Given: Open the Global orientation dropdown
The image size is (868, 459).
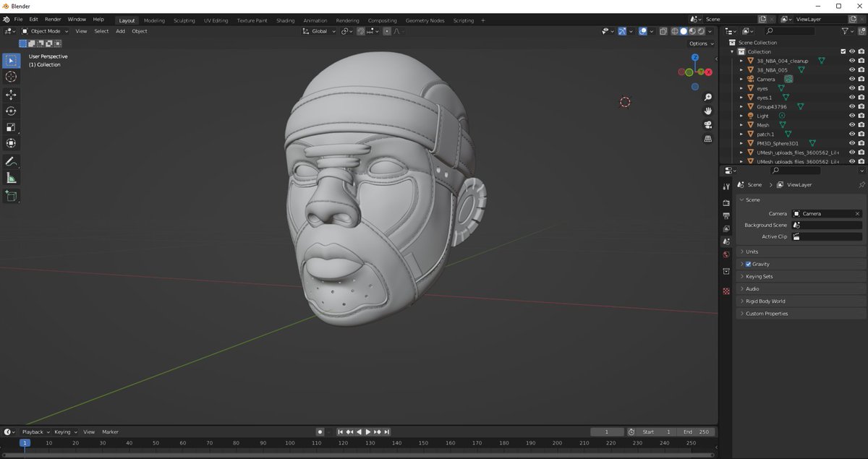Looking at the screenshot, I should point(318,31).
